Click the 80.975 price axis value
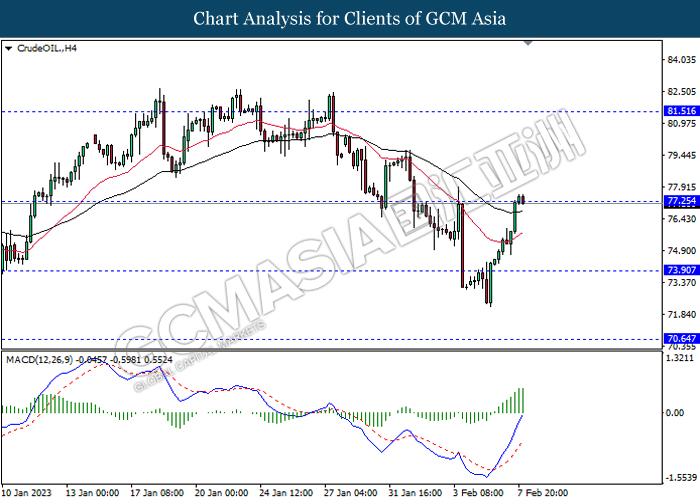 [x=681, y=124]
